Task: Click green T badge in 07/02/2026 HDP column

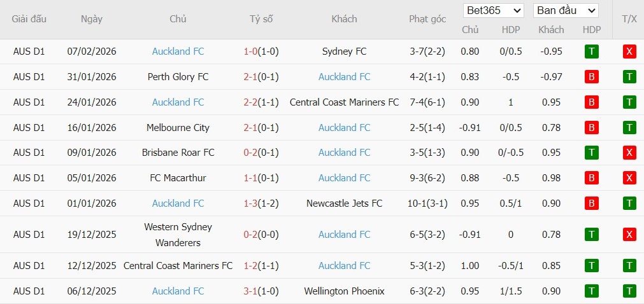Action: [x=591, y=52]
